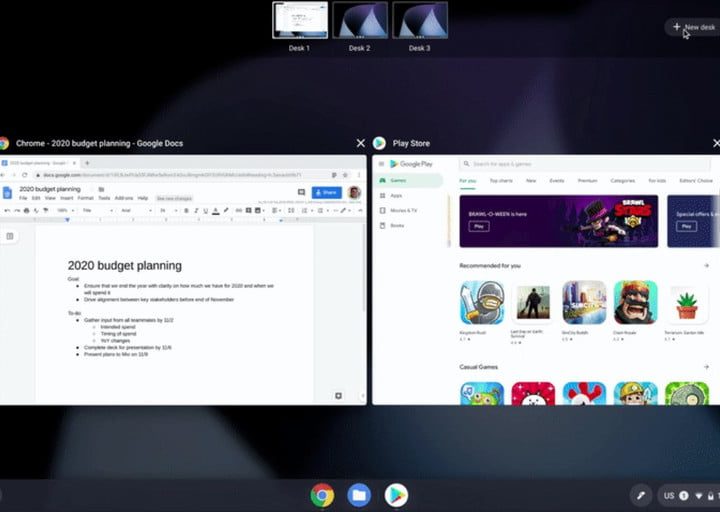The image size is (720, 512).
Task: Click the Underline icon in Docs toolbar
Action: point(206,210)
